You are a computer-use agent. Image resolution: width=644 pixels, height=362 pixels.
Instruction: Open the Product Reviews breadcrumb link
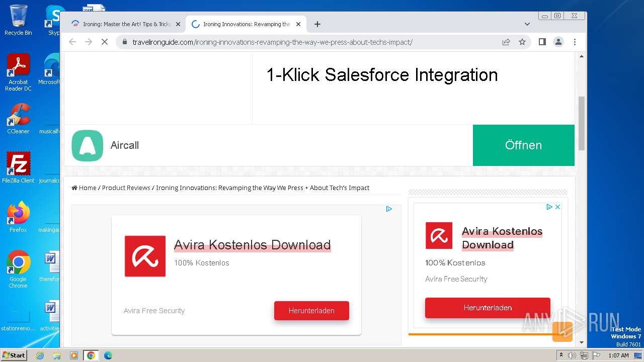(126, 188)
